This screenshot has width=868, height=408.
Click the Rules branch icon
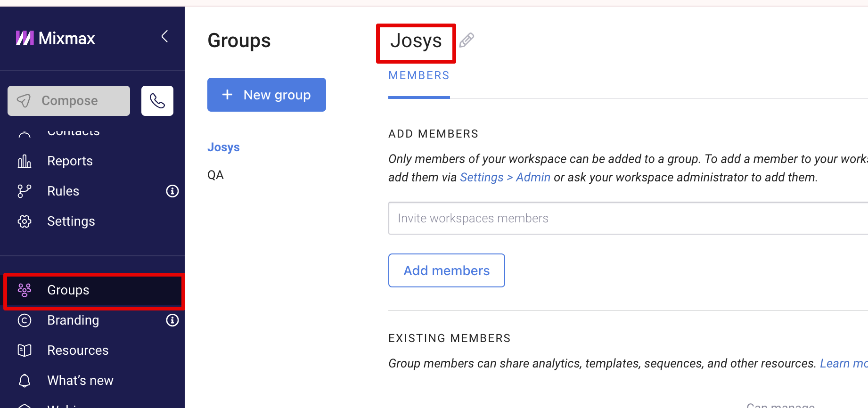pos(25,191)
